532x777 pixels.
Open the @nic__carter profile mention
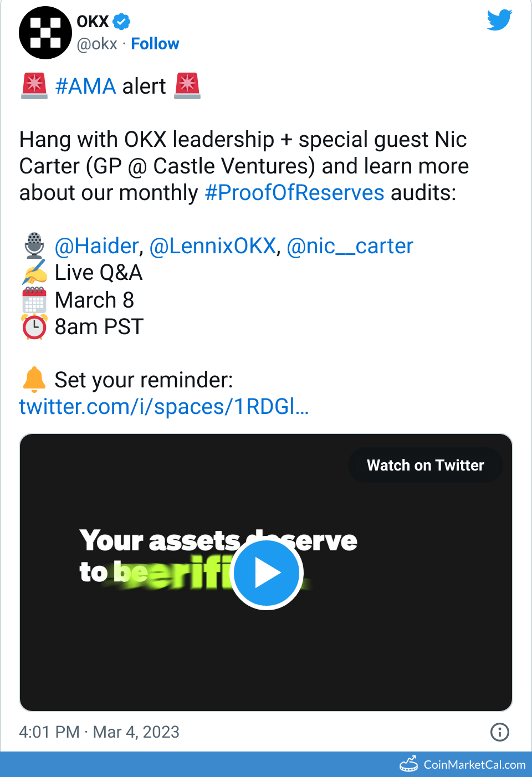click(350, 246)
